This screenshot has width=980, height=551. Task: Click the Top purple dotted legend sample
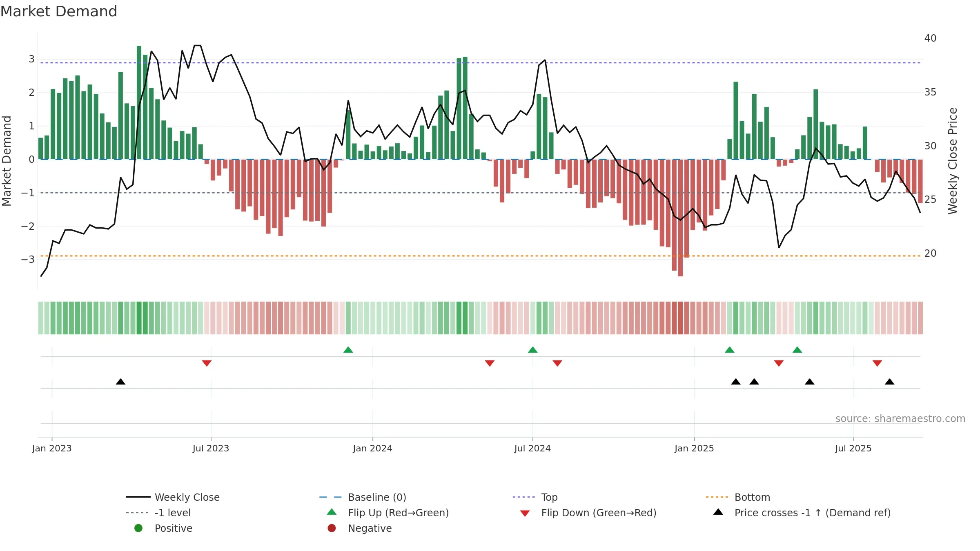pyautogui.click(x=524, y=497)
